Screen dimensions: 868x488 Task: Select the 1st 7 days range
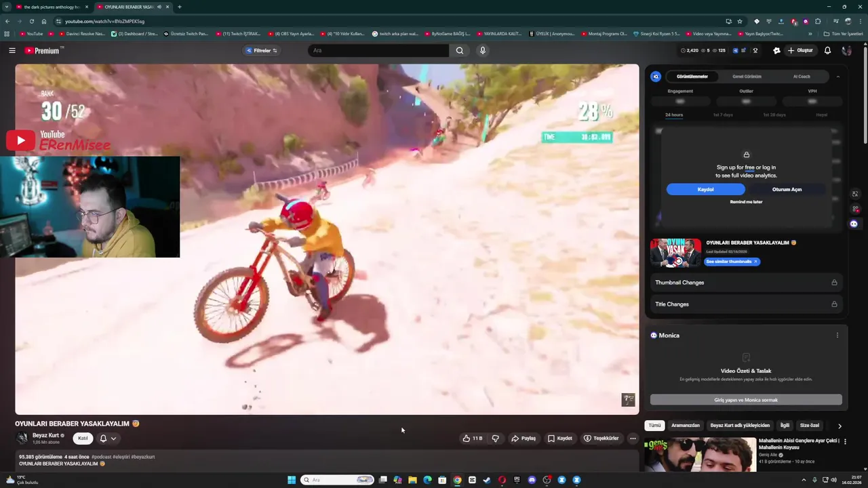[x=723, y=115]
